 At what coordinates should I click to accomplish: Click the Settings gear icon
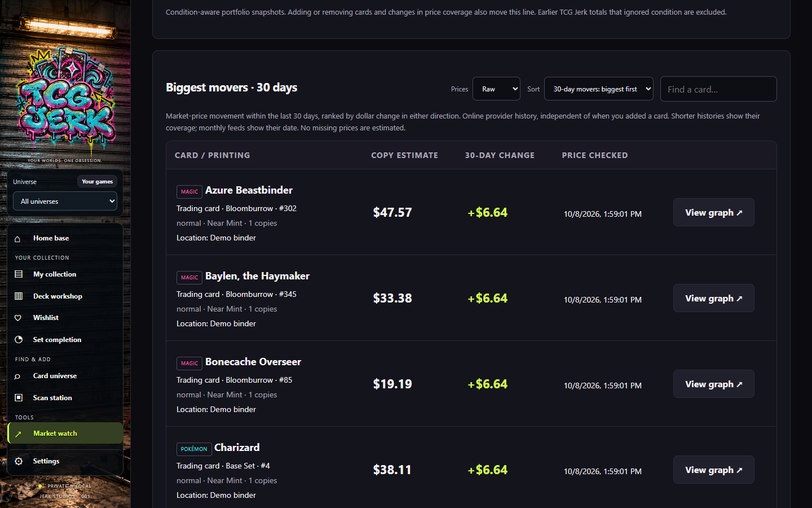pyautogui.click(x=19, y=461)
